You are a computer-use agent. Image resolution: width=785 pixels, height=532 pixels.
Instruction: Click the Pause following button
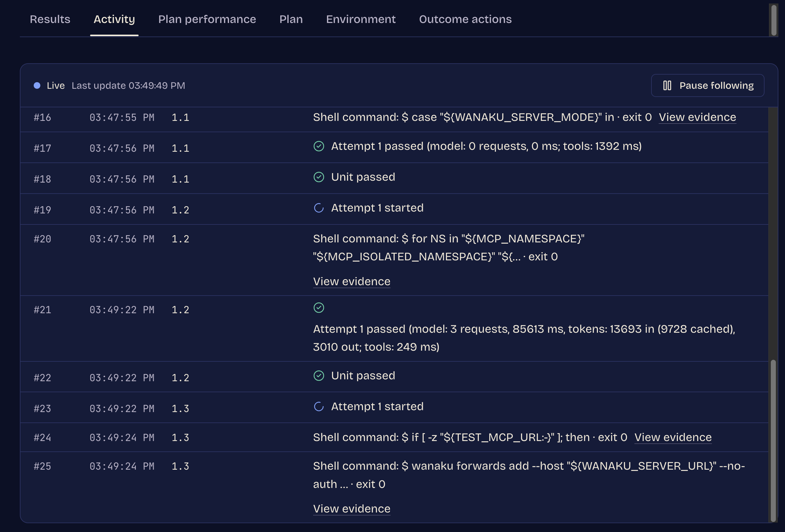[x=707, y=85]
